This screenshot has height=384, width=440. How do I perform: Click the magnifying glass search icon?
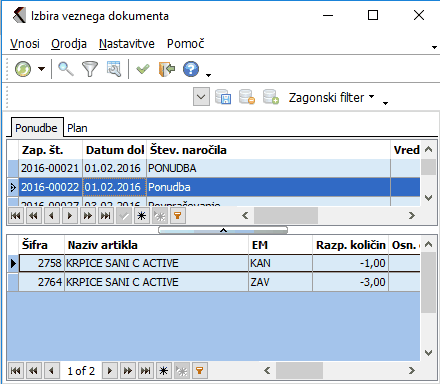click(x=66, y=69)
